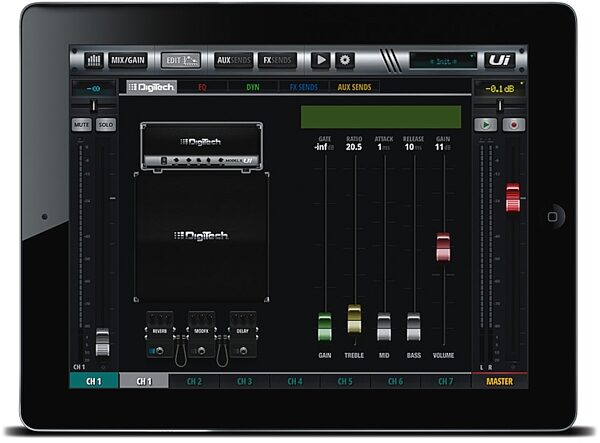This screenshot has height=443, width=600.
Task: Click the DigiTech amp head
Action: point(201,147)
